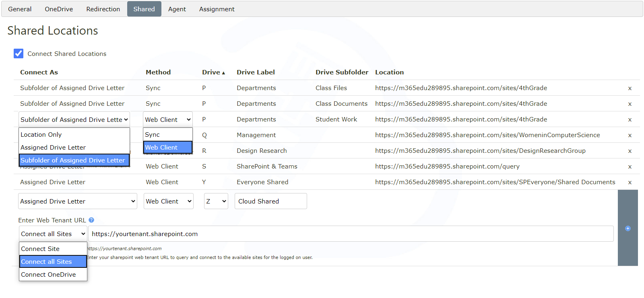This screenshot has width=644, height=298.
Task: Delete the Everyone Shared row
Action: coord(630,182)
